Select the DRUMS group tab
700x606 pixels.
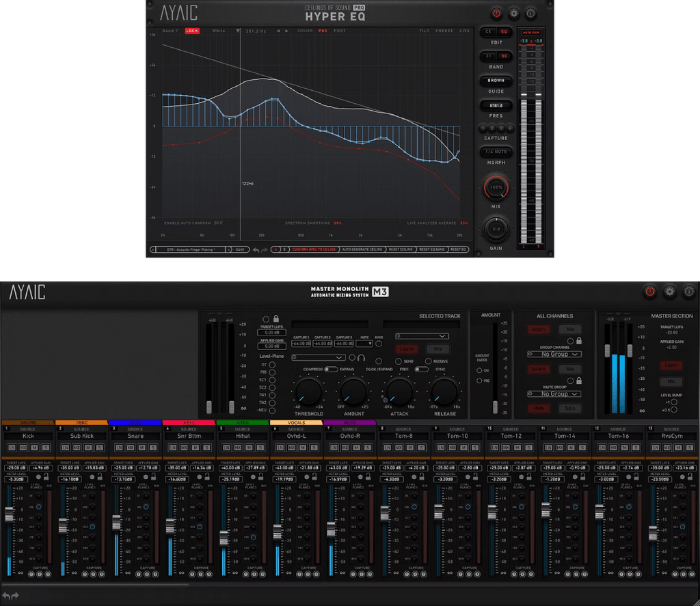[x=28, y=423]
